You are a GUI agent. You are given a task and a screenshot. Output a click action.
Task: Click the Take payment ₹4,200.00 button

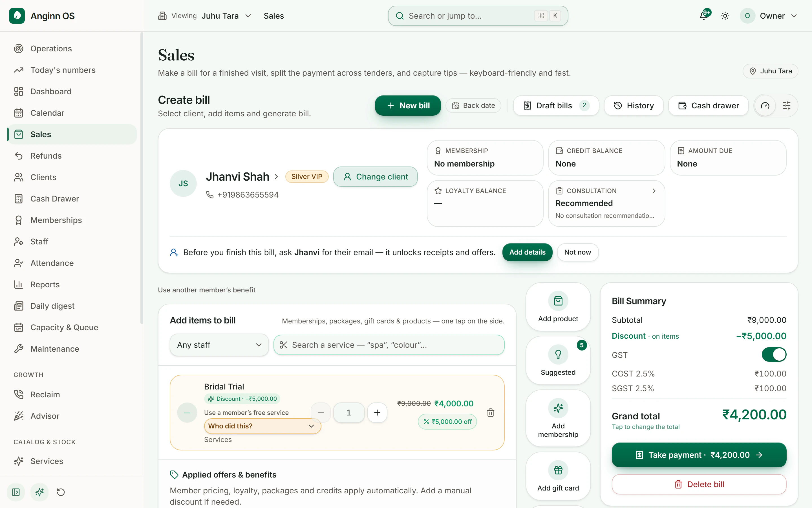(699, 455)
